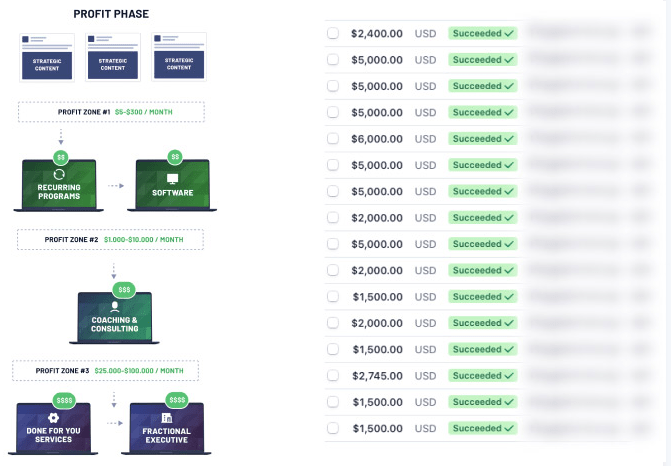The image size is (671, 466).
Task: Click the Succeeded badge on $2,400.00 row
Action: click(483, 33)
